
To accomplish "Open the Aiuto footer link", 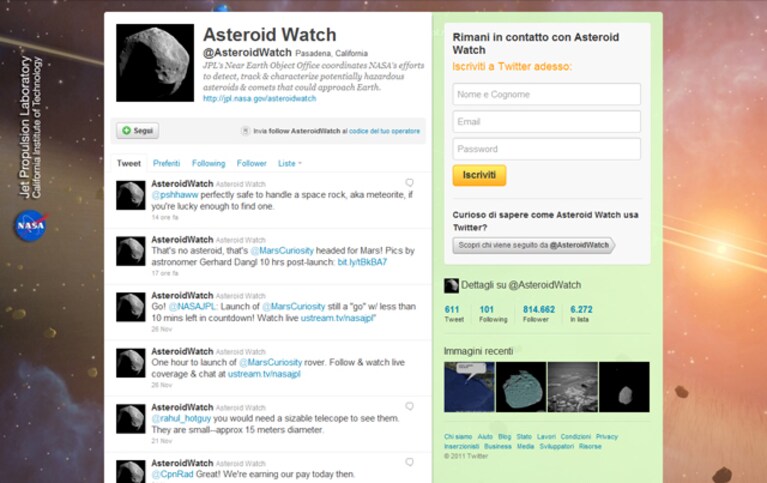I will pos(485,437).
